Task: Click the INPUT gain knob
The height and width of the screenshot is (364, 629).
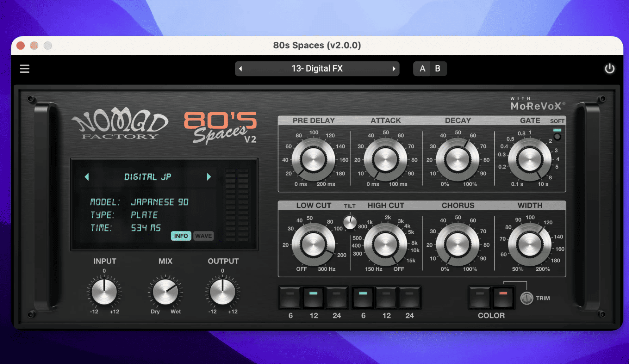Action: 104,292
